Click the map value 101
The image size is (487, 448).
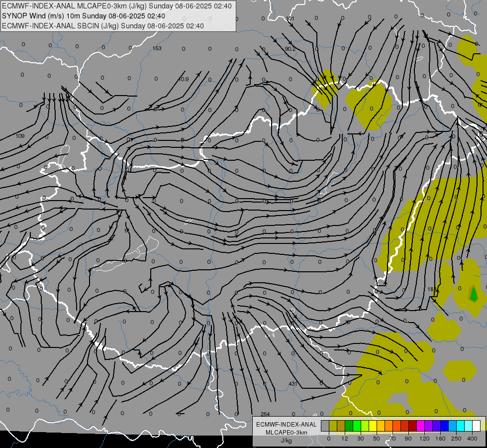click(290, 18)
